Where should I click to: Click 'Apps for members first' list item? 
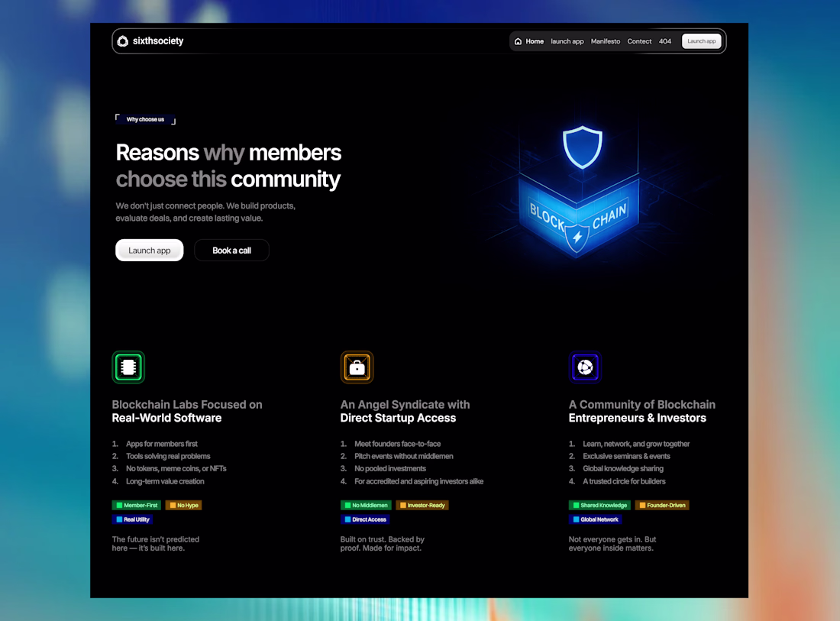[162, 444]
